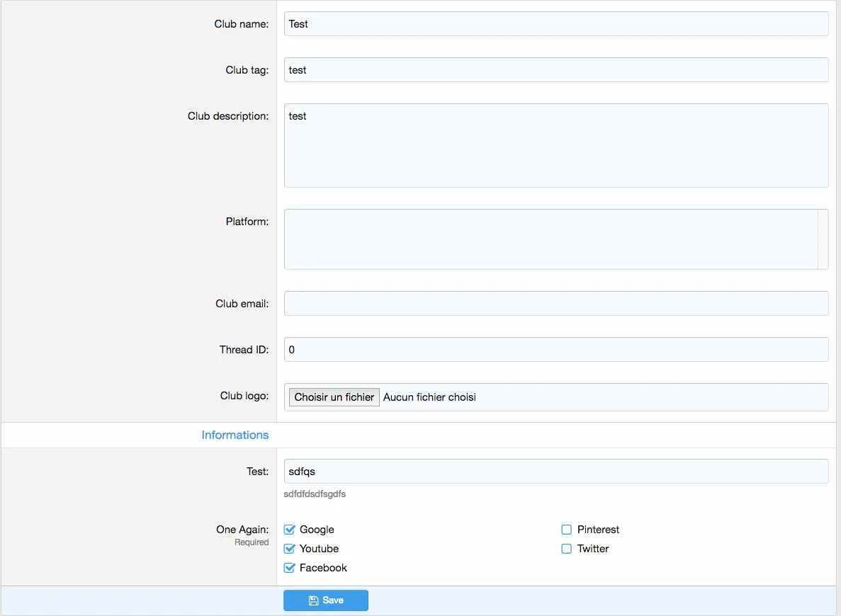
Task: Click the floppy disk icon on Save
Action: click(x=313, y=600)
